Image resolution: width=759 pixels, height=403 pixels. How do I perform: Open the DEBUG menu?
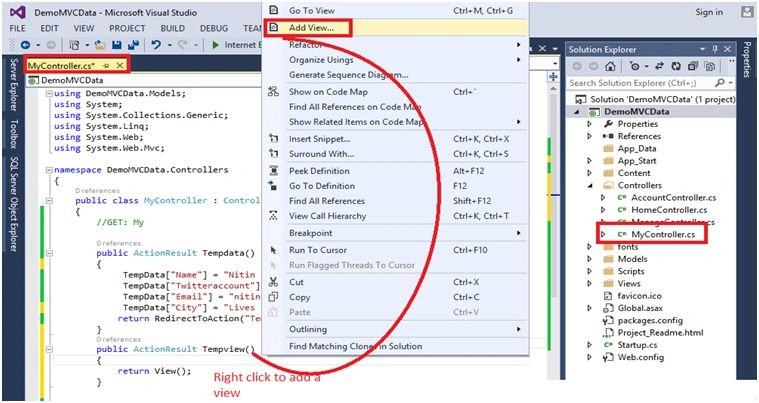point(213,29)
